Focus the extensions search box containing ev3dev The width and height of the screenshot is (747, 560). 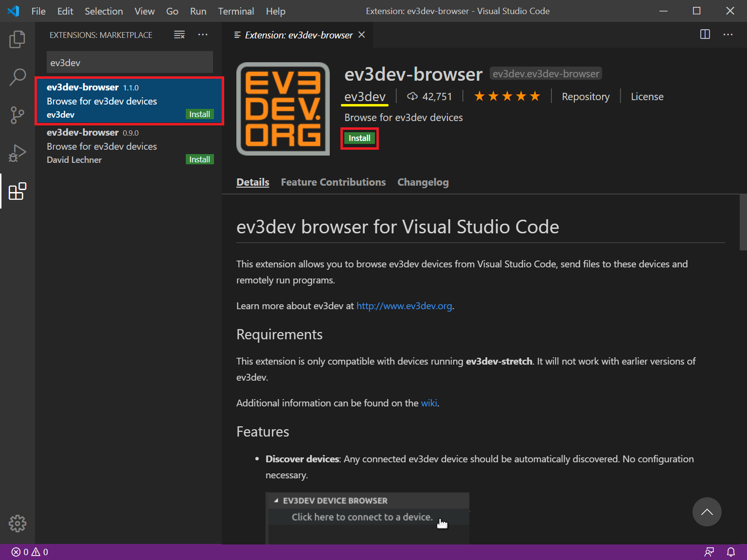[130, 62]
